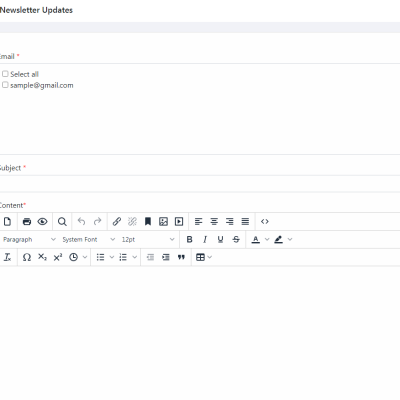The width and height of the screenshot is (400, 400).
Task: Open the 12pt font size dropdown
Action: (x=148, y=239)
